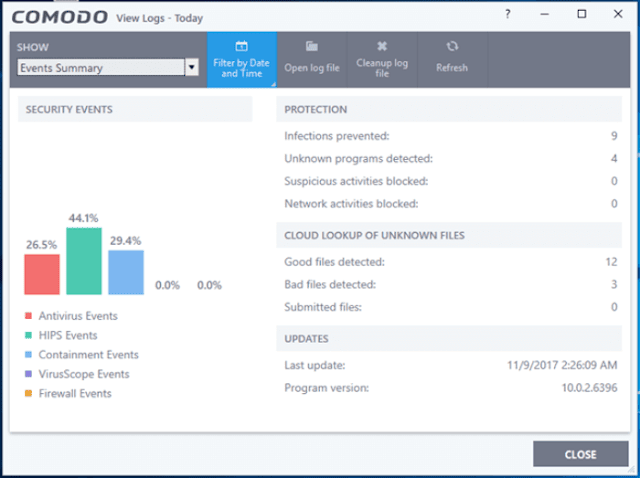Click the Filter by Date and Time label

tap(241, 68)
